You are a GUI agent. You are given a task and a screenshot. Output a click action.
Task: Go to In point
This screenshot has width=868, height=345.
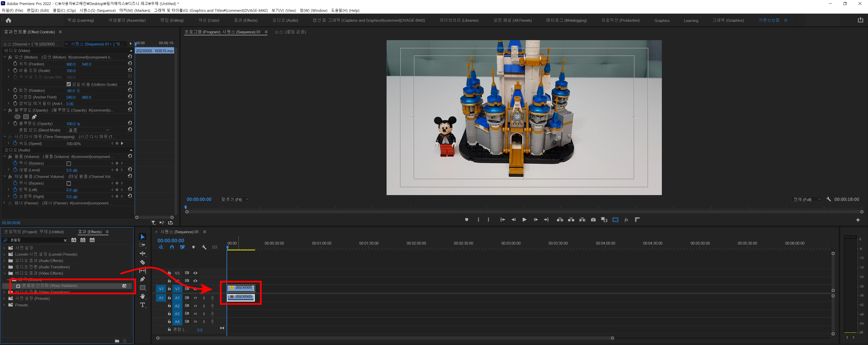(502, 220)
